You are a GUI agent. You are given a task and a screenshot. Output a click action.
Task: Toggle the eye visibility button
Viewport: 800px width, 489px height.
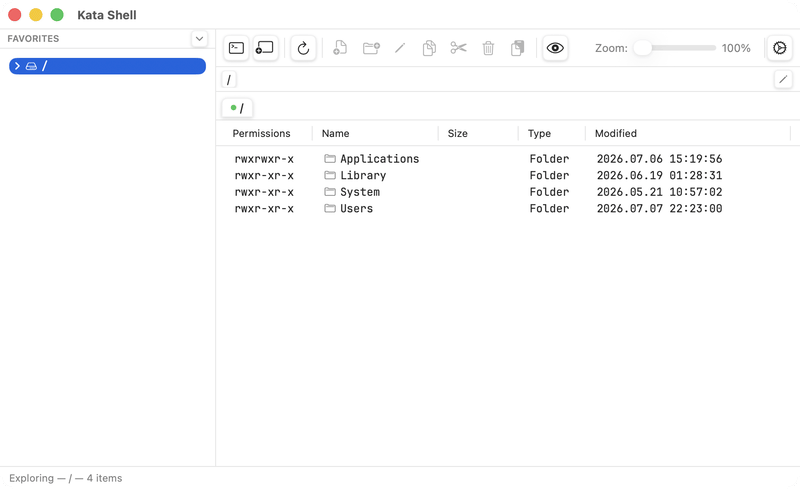point(555,48)
